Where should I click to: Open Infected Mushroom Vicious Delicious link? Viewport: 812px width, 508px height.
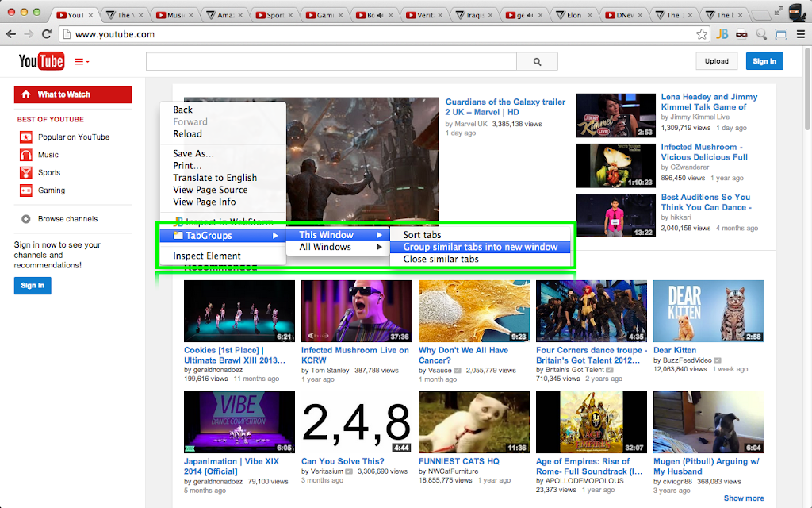[704, 152]
